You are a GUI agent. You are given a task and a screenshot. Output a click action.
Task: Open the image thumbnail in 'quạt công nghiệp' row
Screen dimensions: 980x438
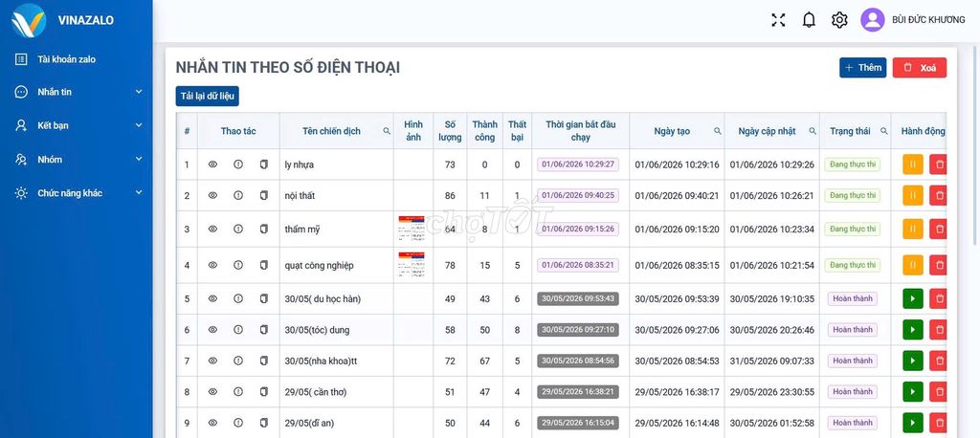412,265
